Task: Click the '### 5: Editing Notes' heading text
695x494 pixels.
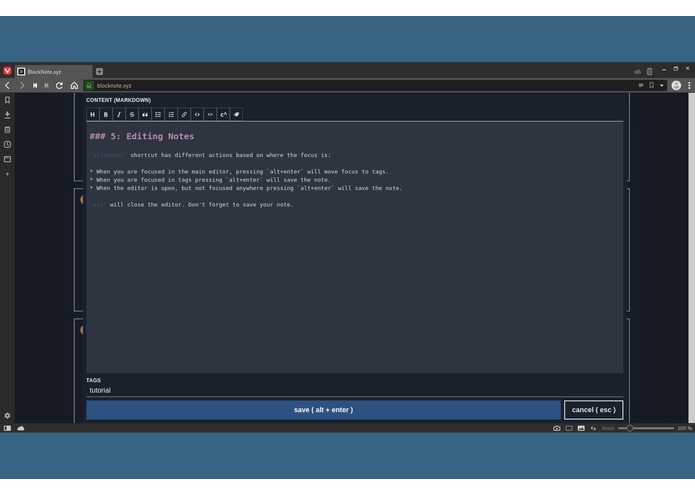Action: click(142, 136)
